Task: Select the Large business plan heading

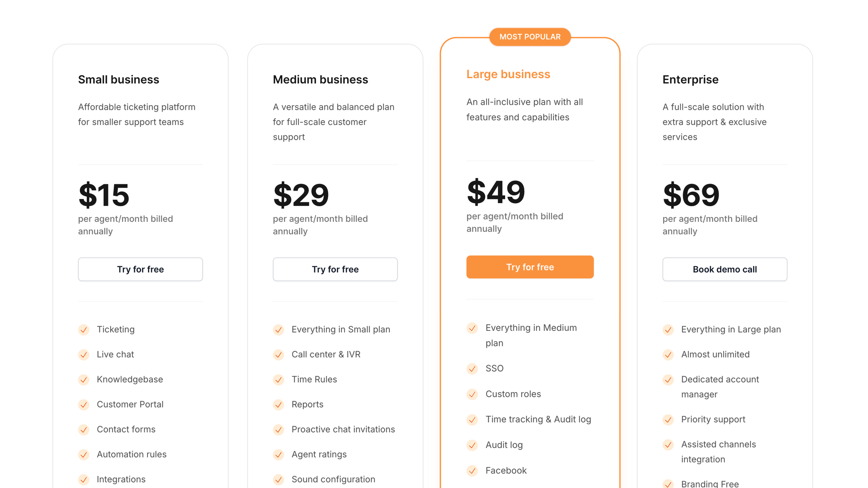Action: (508, 74)
